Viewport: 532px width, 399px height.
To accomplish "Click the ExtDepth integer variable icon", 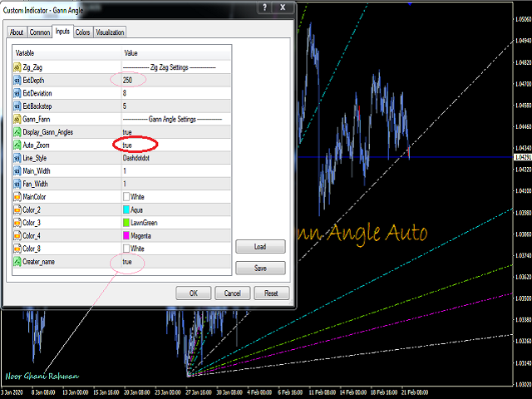I will click(17, 80).
